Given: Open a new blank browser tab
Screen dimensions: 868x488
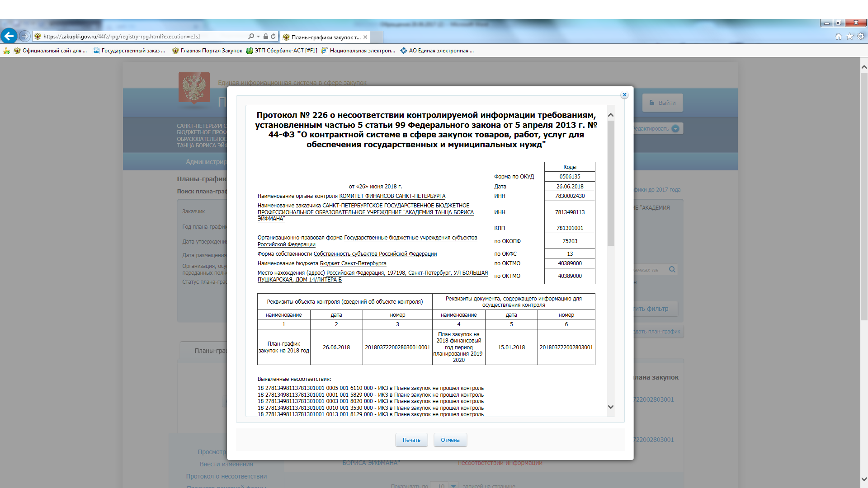Looking at the screenshot, I should [377, 37].
